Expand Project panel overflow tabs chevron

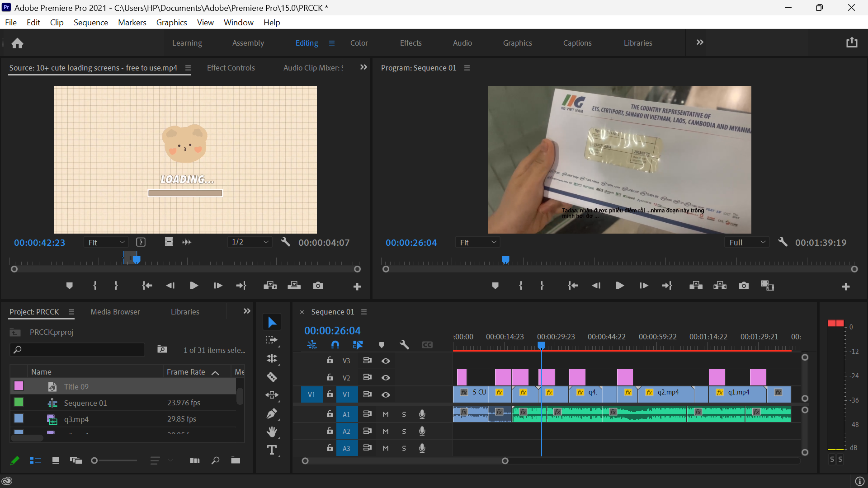[247, 311]
